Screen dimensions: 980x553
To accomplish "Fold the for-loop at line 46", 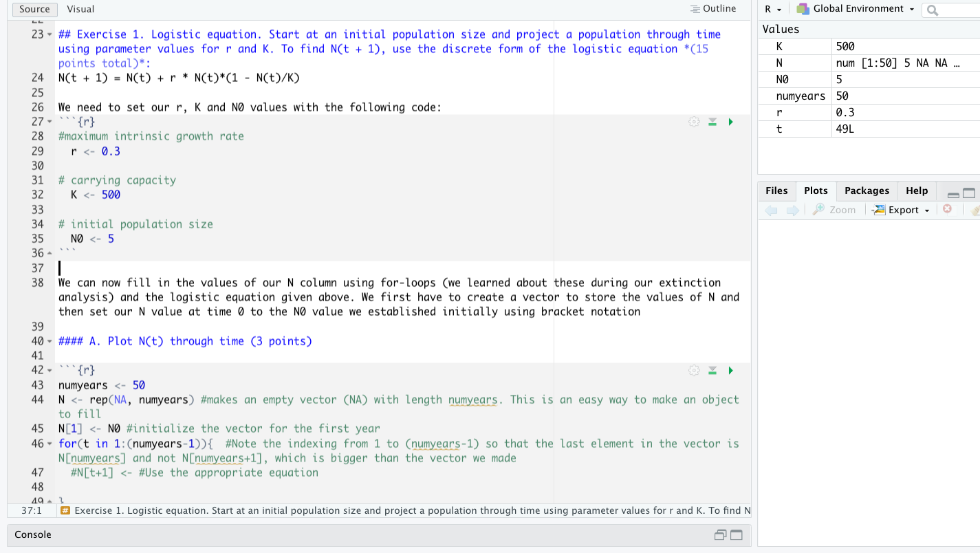I will point(49,444).
